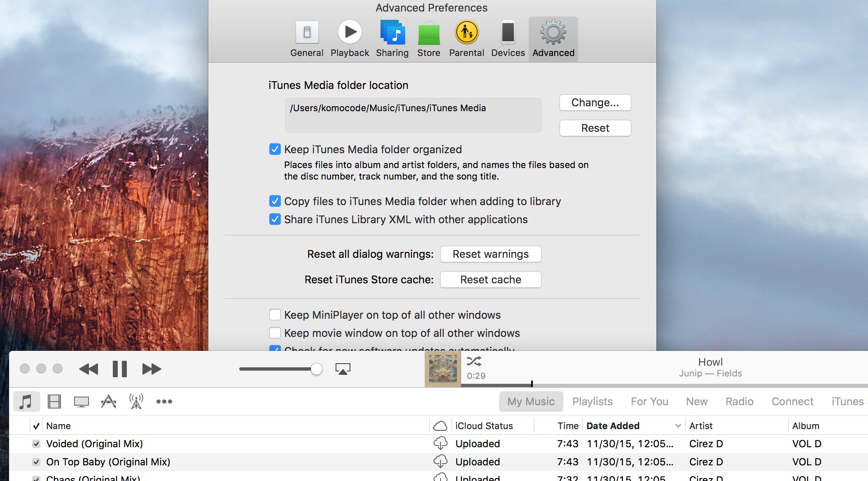This screenshot has width=868, height=481.
Task: Open the Parental preferences pane
Action: coord(467,39)
